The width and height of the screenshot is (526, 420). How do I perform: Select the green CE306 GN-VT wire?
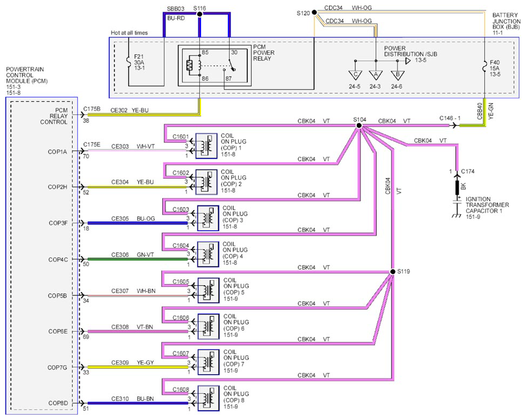[x=137, y=259]
